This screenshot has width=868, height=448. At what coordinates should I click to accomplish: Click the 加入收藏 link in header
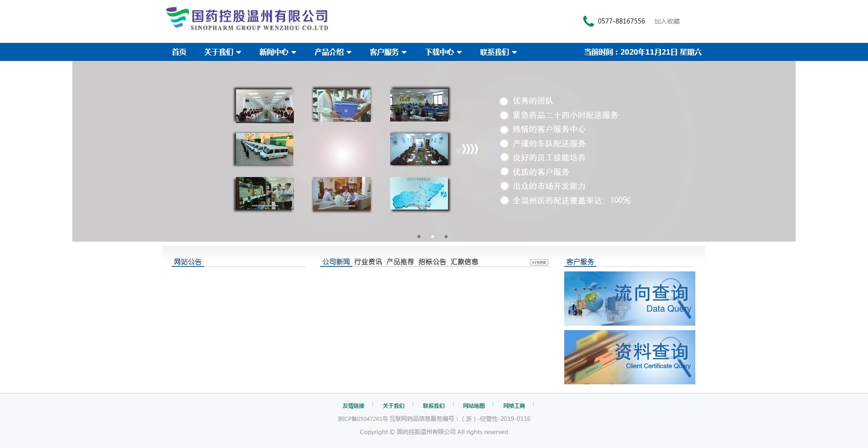(x=666, y=21)
